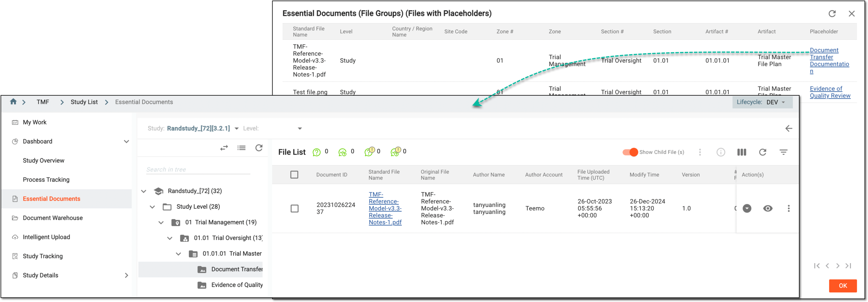This screenshot has height=302, width=868.
Task: Click the list view icon above tree
Action: coord(242,148)
